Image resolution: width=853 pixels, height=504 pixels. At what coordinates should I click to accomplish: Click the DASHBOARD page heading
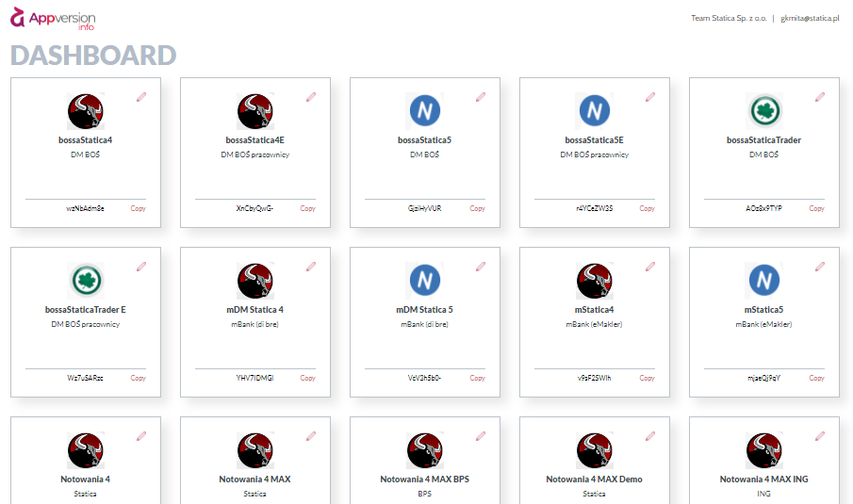pyautogui.click(x=93, y=56)
